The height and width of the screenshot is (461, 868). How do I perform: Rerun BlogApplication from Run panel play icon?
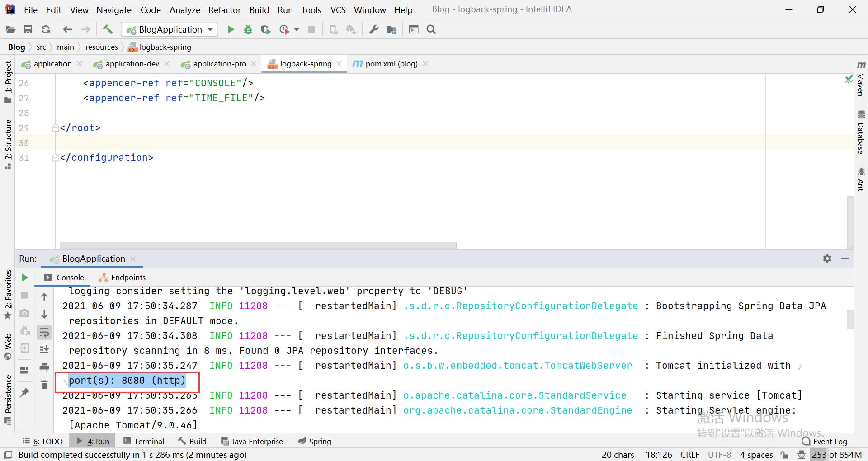(25, 278)
